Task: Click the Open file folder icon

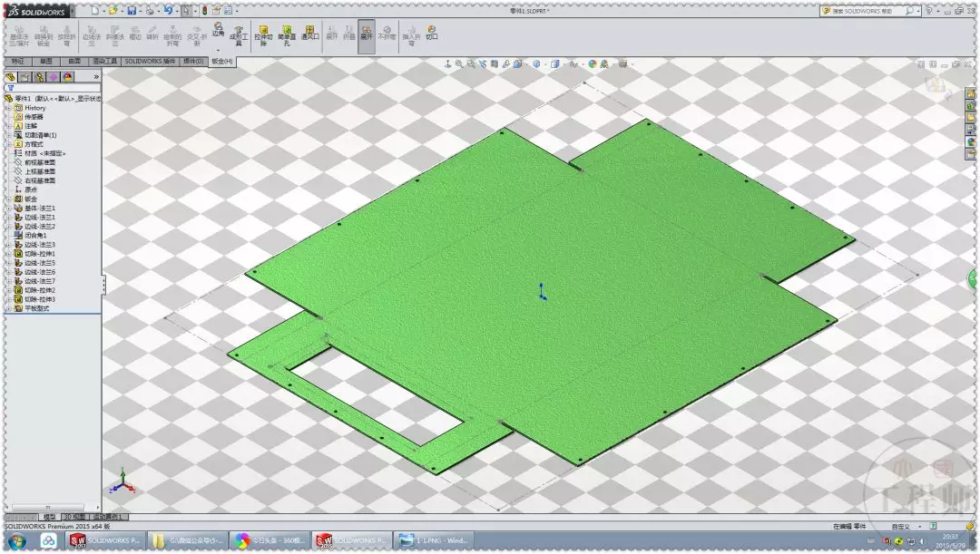Action: pyautogui.click(x=113, y=11)
